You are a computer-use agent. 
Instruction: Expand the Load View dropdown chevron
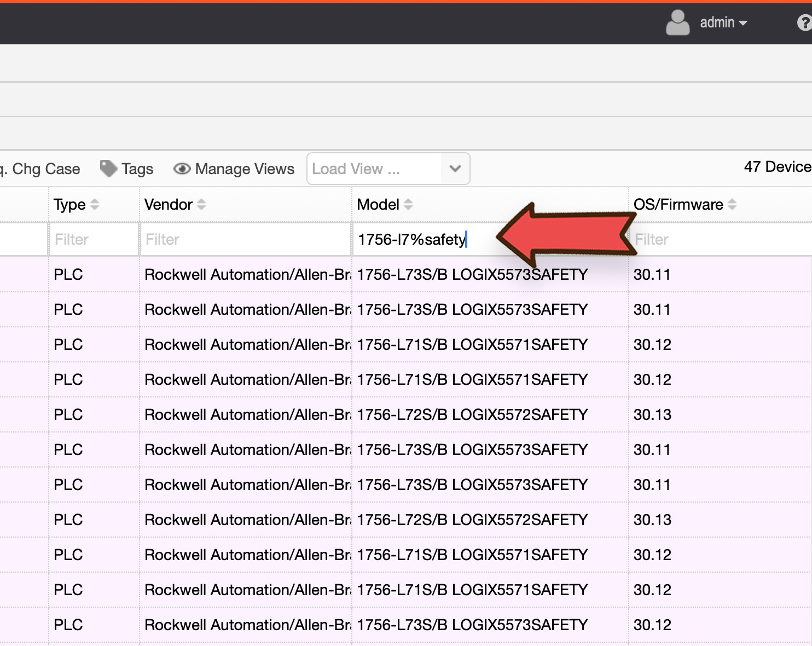(455, 169)
